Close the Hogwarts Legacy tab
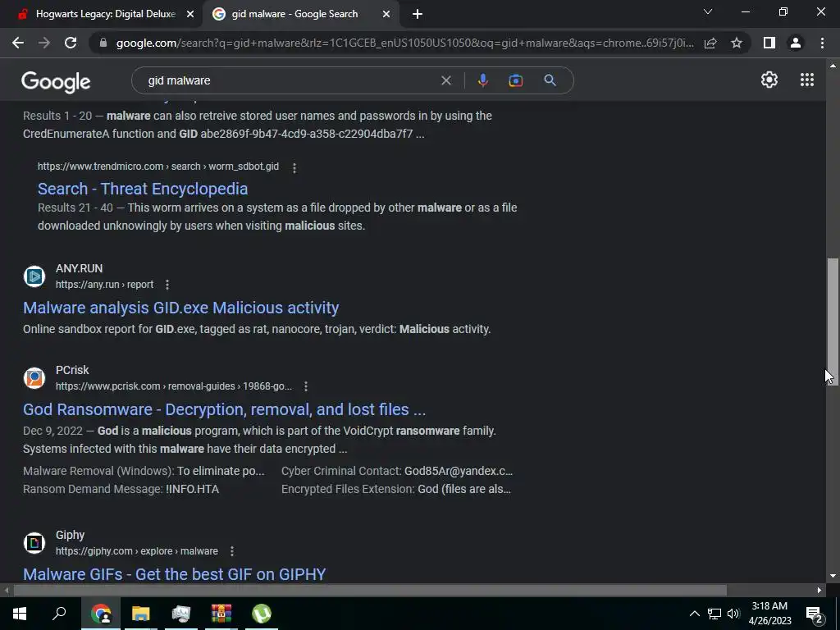The height and width of the screenshot is (630, 840). tap(190, 15)
